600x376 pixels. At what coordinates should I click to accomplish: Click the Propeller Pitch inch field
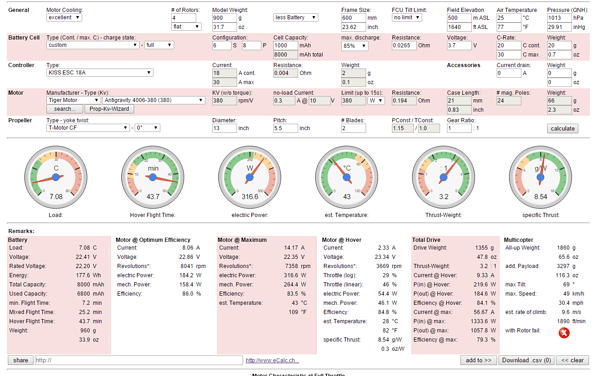click(285, 128)
